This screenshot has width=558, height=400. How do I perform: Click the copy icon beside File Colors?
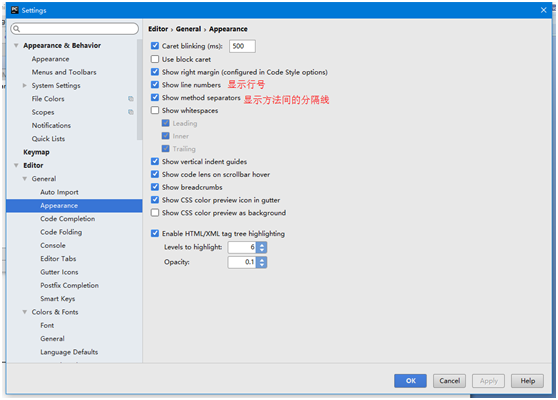click(x=131, y=99)
